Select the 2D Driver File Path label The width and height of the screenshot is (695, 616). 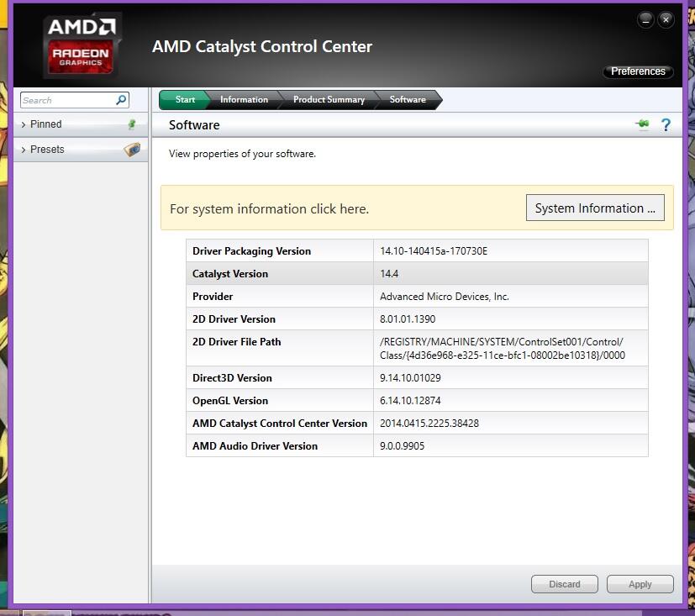(x=236, y=342)
